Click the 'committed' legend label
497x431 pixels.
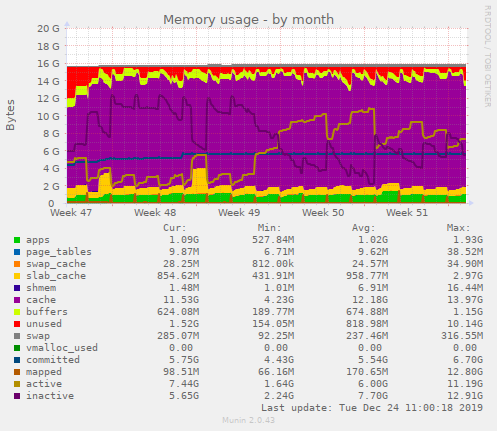[53, 360]
